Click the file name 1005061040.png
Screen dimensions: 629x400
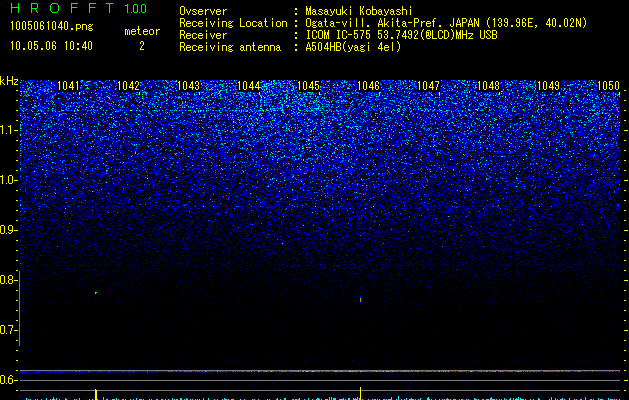(52, 26)
